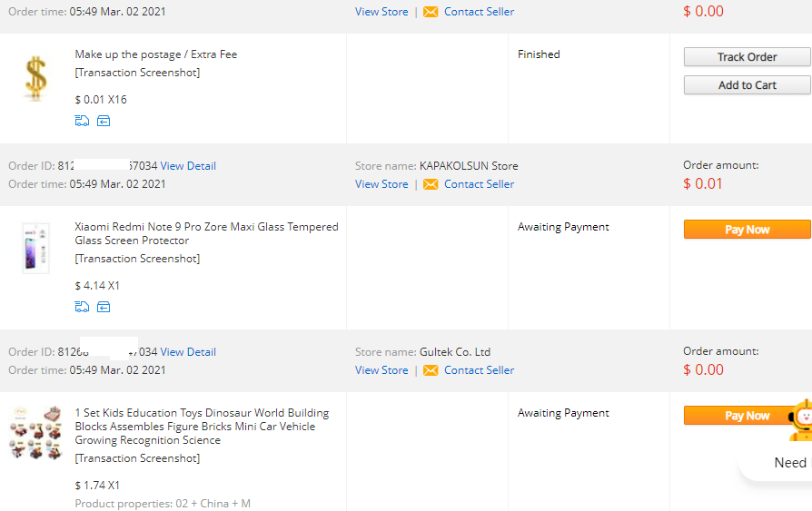Viewport: 812px width, 511px height.
Task: Click Add to Cart button
Action: [x=747, y=85]
